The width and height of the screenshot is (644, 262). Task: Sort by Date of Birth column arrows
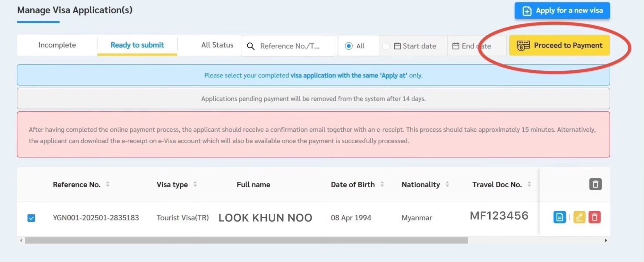click(x=382, y=184)
